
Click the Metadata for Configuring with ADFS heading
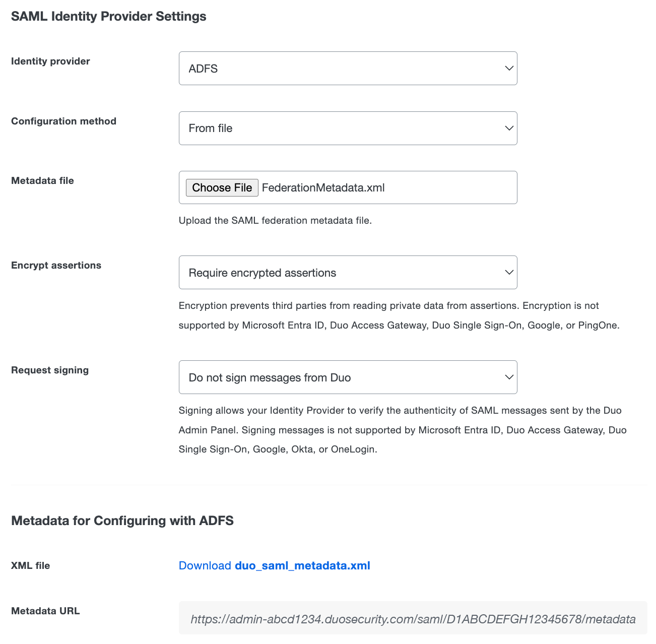click(122, 521)
